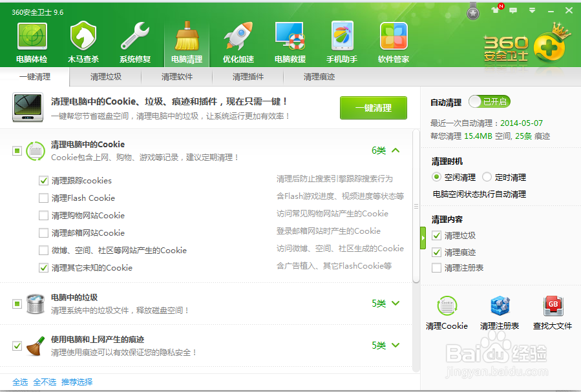Uncheck 使用电脑和上网产生的痕迹 checkbox
The width and height of the screenshot is (581, 392).
coord(17,346)
